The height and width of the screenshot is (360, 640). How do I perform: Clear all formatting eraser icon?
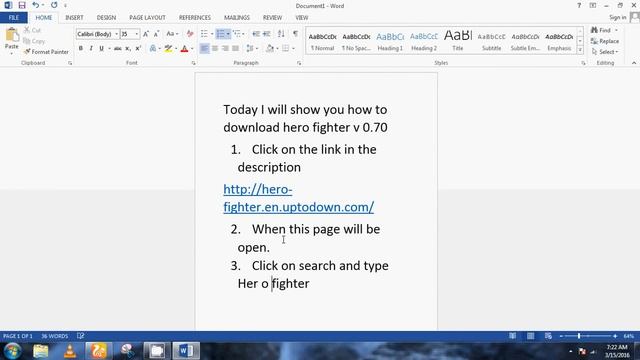[x=190, y=34]
